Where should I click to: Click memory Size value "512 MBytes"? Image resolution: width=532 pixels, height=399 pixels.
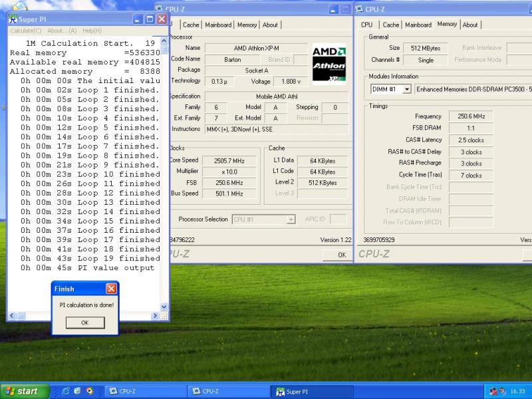click(x=426, y=48)
